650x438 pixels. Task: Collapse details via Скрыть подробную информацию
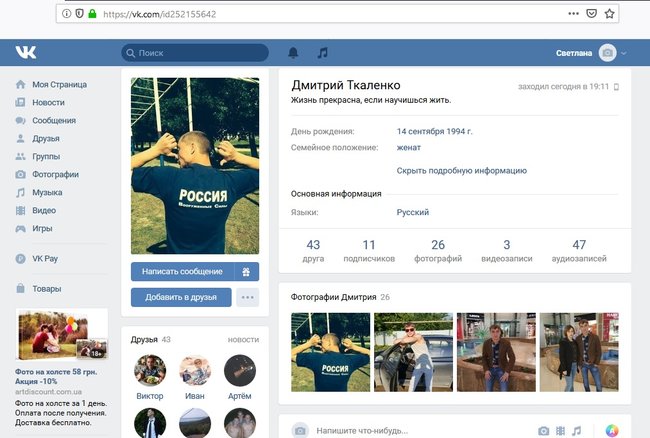pos(461,171)
